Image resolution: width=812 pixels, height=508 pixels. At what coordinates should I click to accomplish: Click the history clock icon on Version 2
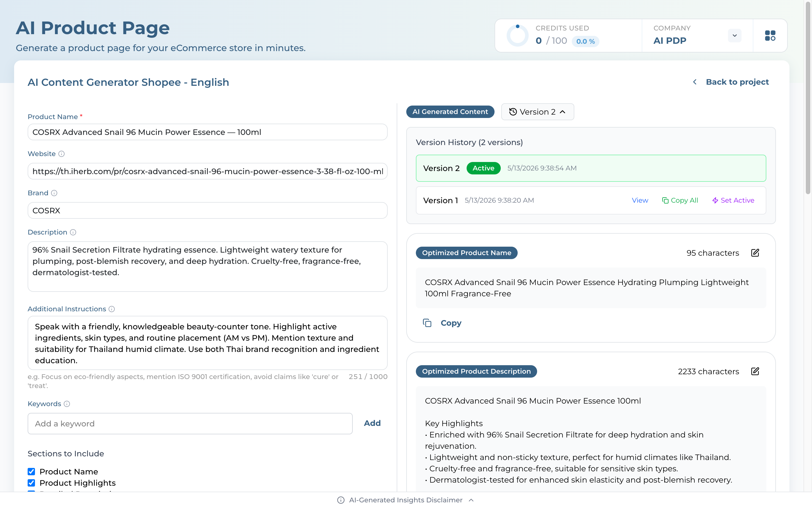click(513, 112)
